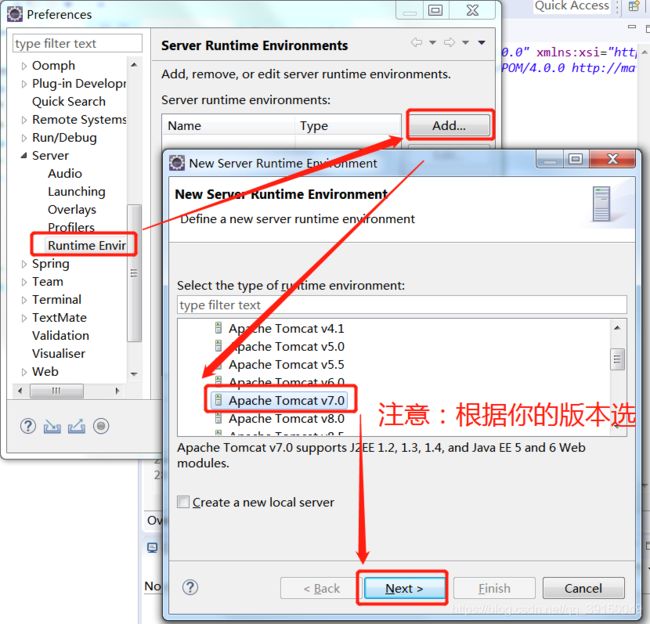This screenshot has height=624, width=650.
Task: Click the Apache Tomcat v8.0 server icon
Action: click(218, 418)
